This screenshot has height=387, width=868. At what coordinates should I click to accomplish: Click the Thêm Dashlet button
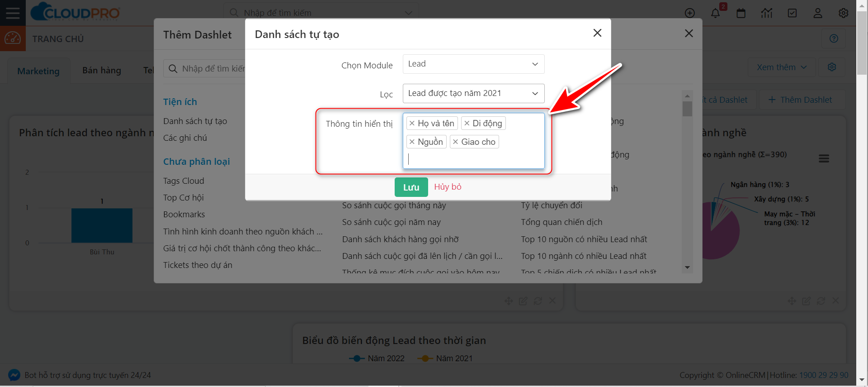[x=800, y=100]
